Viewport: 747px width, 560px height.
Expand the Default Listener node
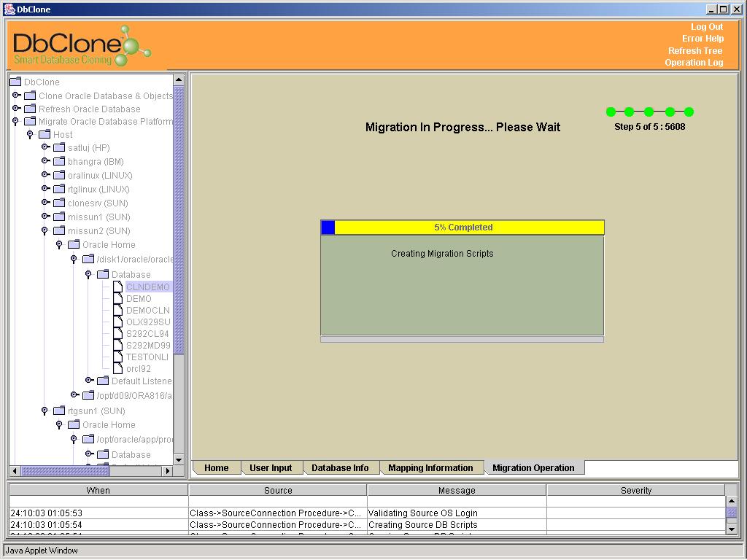pos(90,381)
